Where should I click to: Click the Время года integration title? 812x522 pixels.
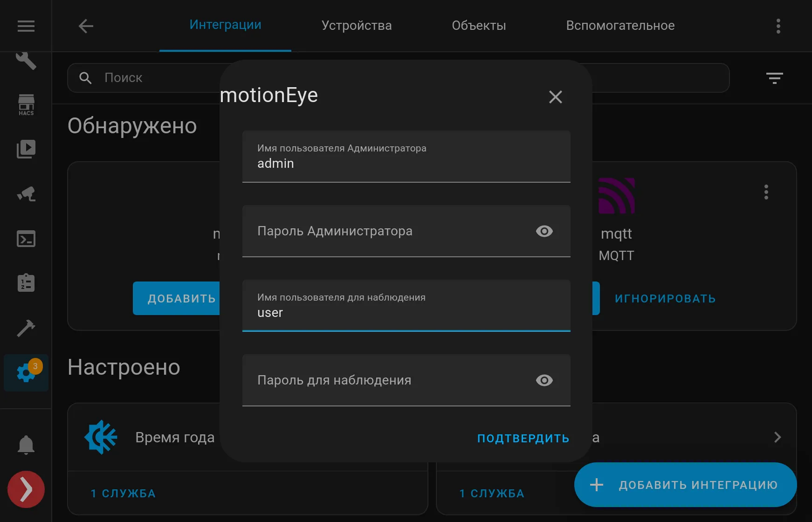(175, 437)
